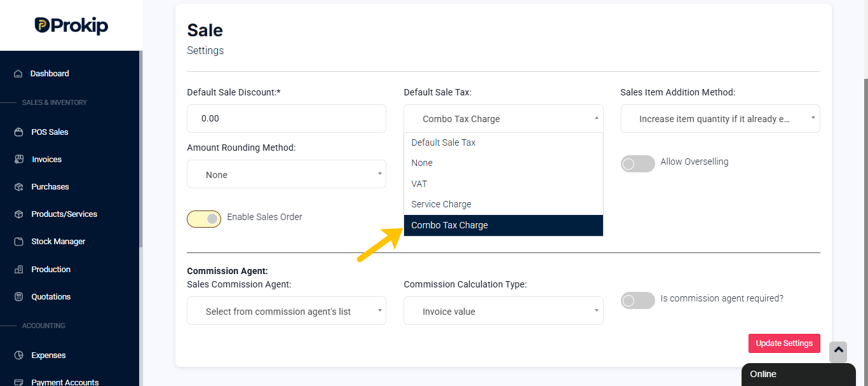Click the ACCOUNTING section header
The width and height of the screenshot is (868, 386).
[44, 326]
